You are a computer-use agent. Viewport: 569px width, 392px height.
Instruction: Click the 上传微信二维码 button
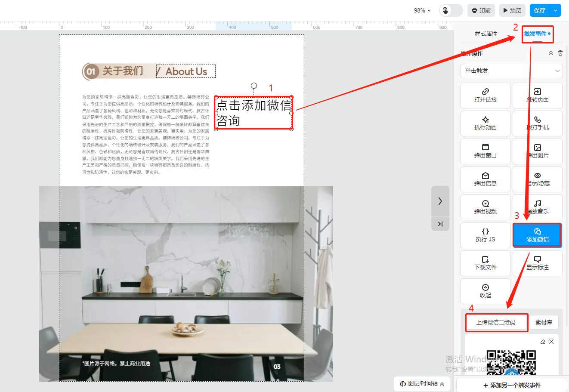click(x=496, y=322)
